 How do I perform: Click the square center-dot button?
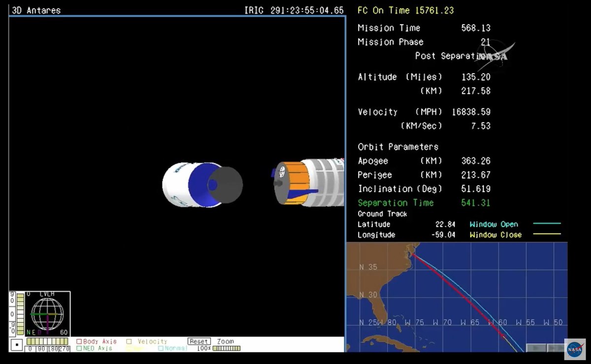click(x=17, y=345)
